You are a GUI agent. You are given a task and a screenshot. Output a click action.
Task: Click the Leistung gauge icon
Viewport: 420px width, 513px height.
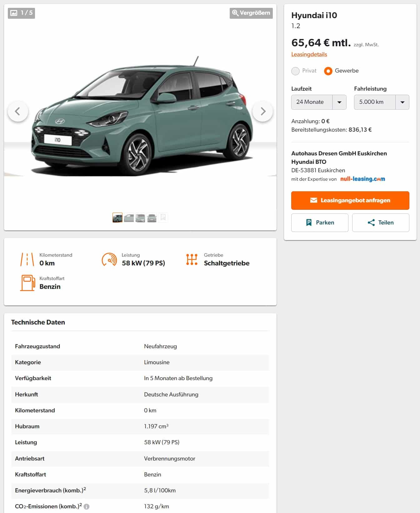coord(109,259)
